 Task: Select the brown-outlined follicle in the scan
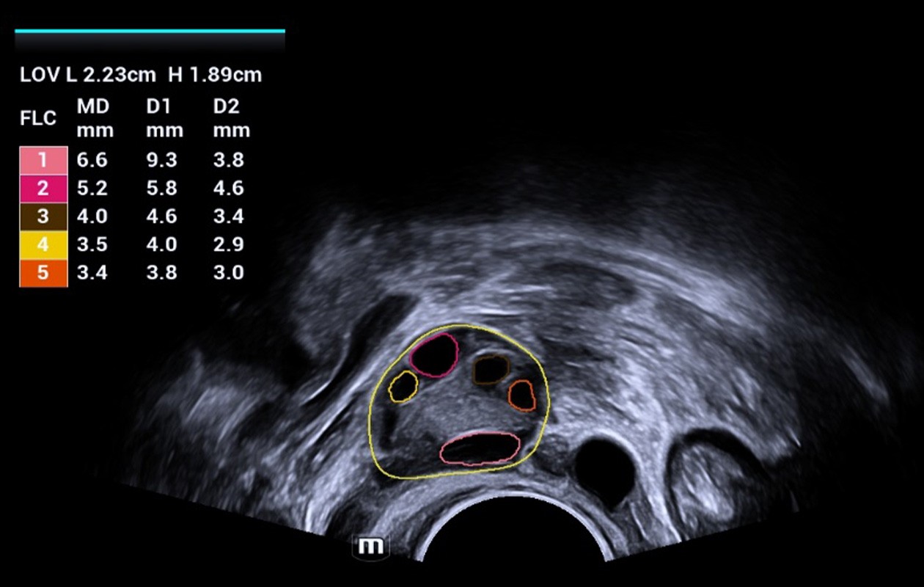pos(490,370)
